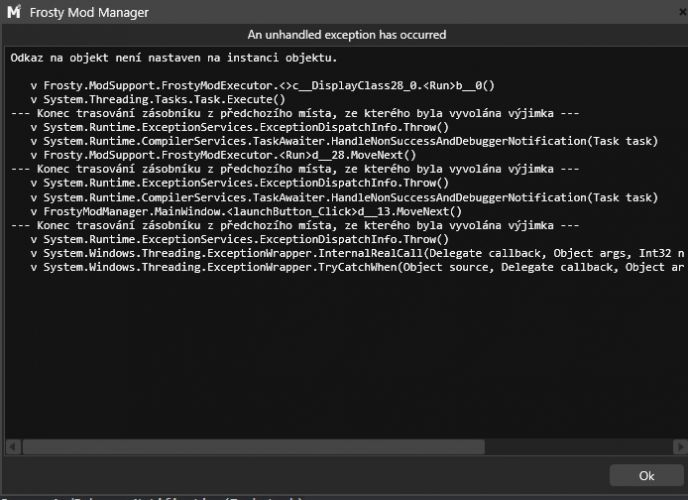Image resolution: width=688 pixels, height=500 pixels.
Task: Close the Frosty Mod Manager dialog
Action: pyautogui.click(x=683, y=12)
